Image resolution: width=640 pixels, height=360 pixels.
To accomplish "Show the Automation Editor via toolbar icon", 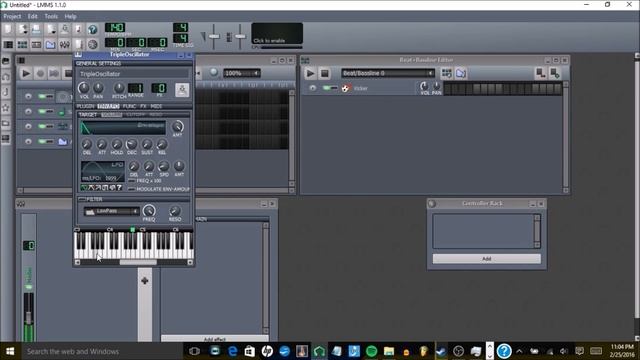I will point(50,44).
